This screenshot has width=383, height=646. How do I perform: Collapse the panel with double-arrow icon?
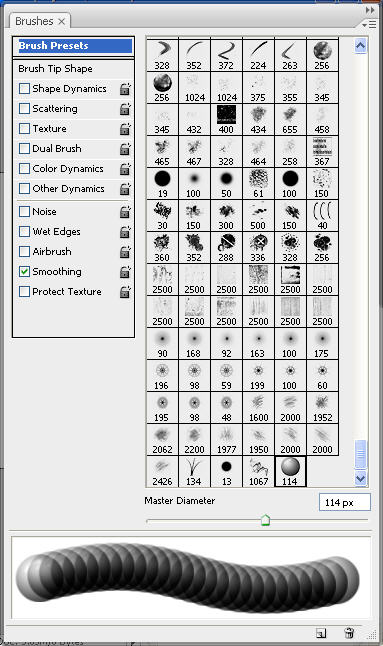point(370,10)
